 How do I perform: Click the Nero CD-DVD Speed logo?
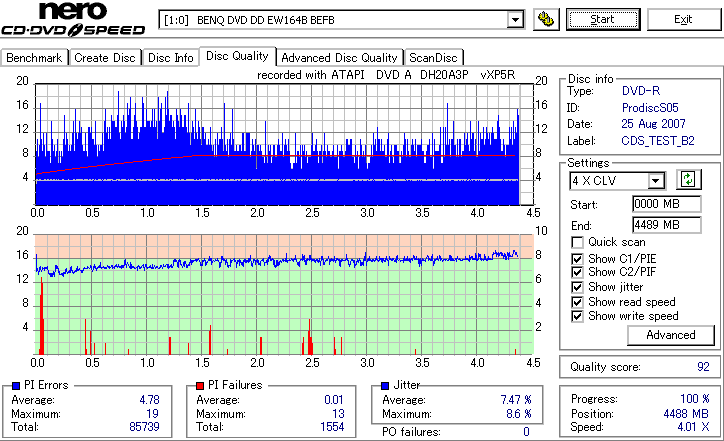pos(73,19)
